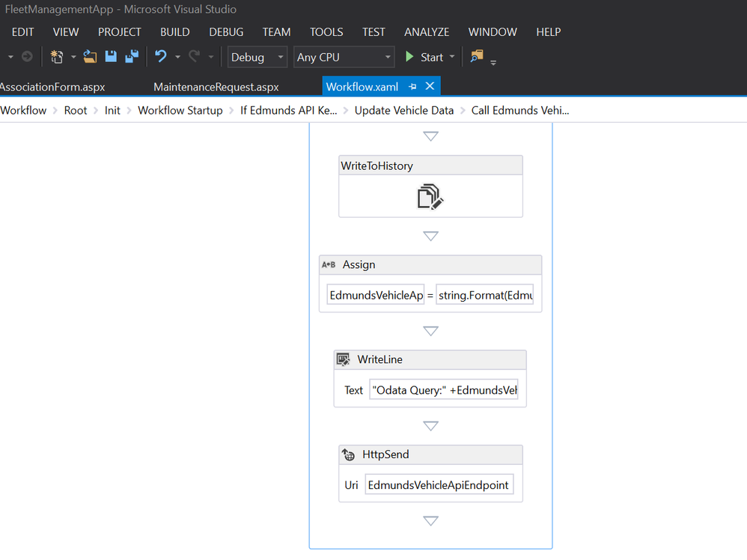Open toolbar overflow options arrow
The image size is (747, 560).
pos(493,62)
